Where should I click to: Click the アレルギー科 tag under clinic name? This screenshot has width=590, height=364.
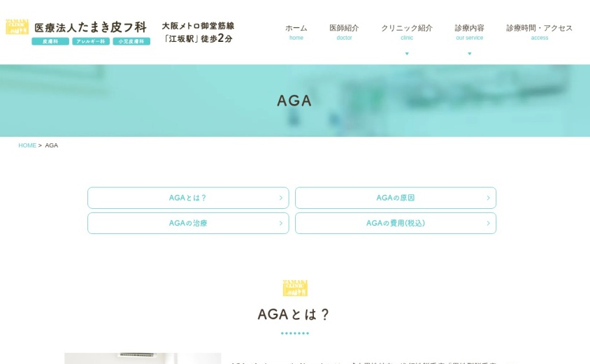tap(91, 41)
